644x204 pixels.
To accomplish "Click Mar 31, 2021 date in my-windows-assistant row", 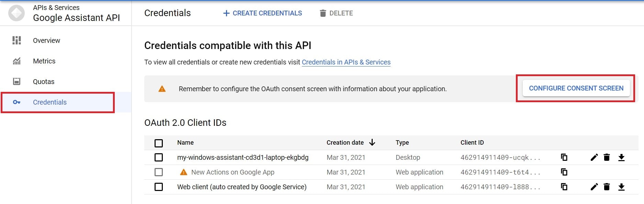I will pyautogui.click(x=346, y=157).
